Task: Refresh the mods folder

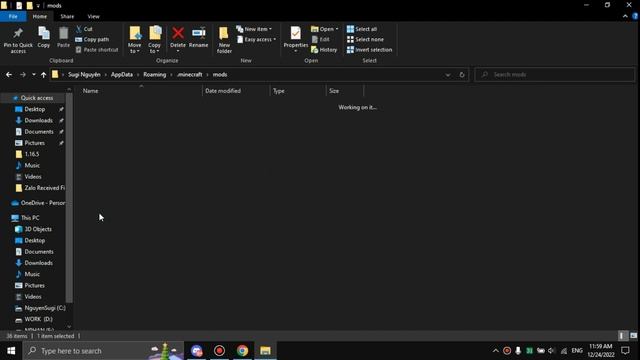Action: coord(462,75)
